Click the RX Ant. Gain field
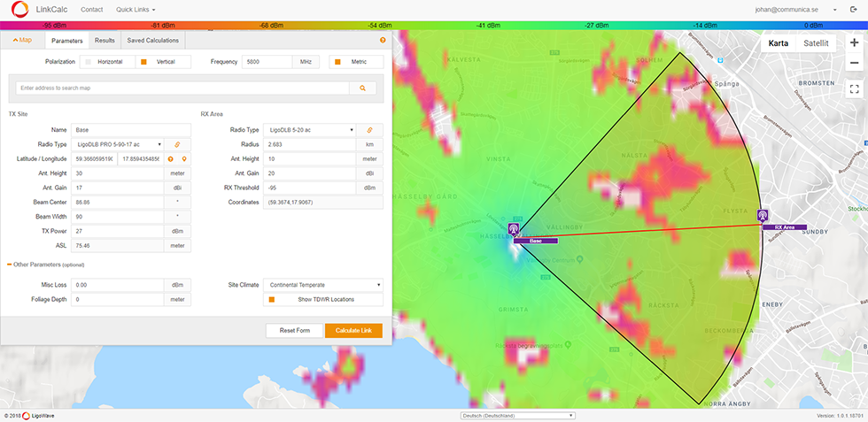 [x=309, y=173]
